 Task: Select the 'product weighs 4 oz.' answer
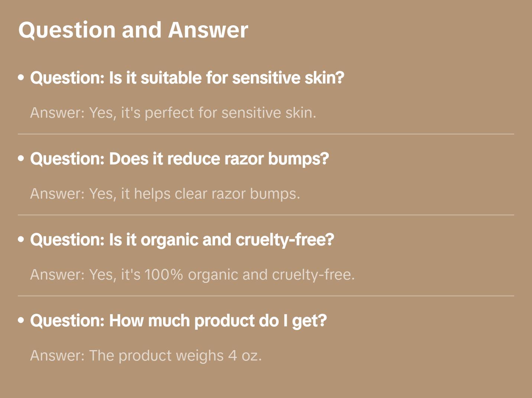[x=146, y=356]
